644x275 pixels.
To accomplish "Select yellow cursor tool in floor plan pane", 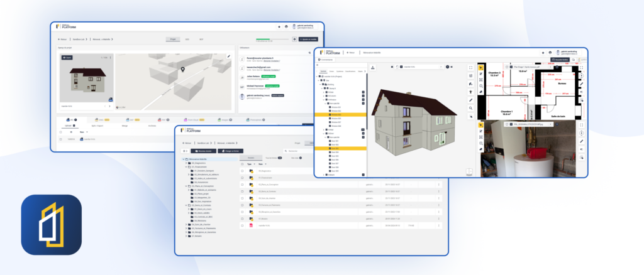I will (481, 68).
